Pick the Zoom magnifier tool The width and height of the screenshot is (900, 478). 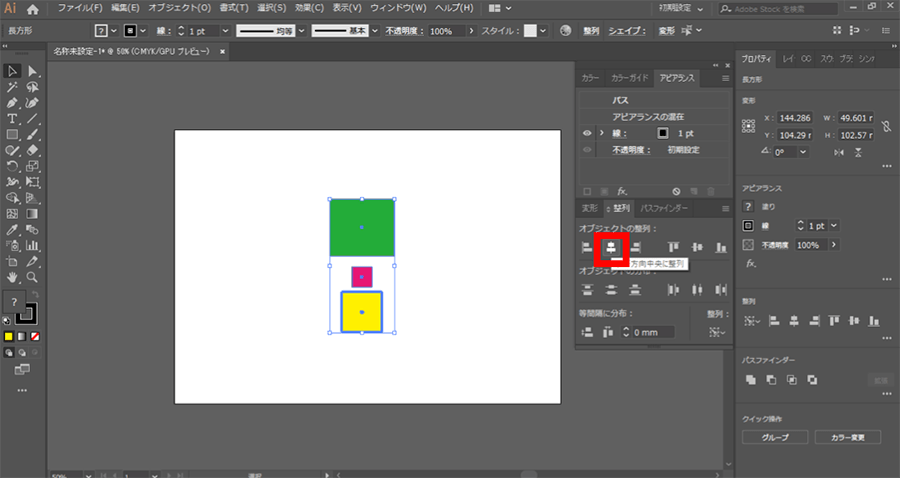point(33,277)
